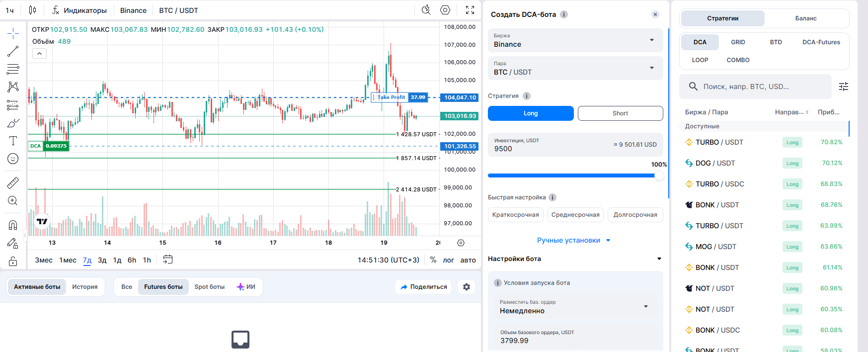Switch to the Баланс tab
This screenshot has height=352, width=868.
[805, 18]
